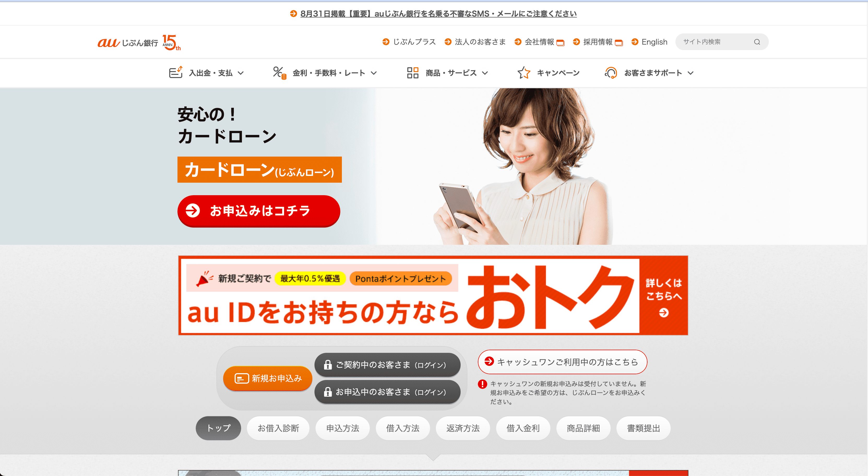This screenshot has height=476, width=868.
Task: Open the じぶんプラス link
Action: click(414, 42)
